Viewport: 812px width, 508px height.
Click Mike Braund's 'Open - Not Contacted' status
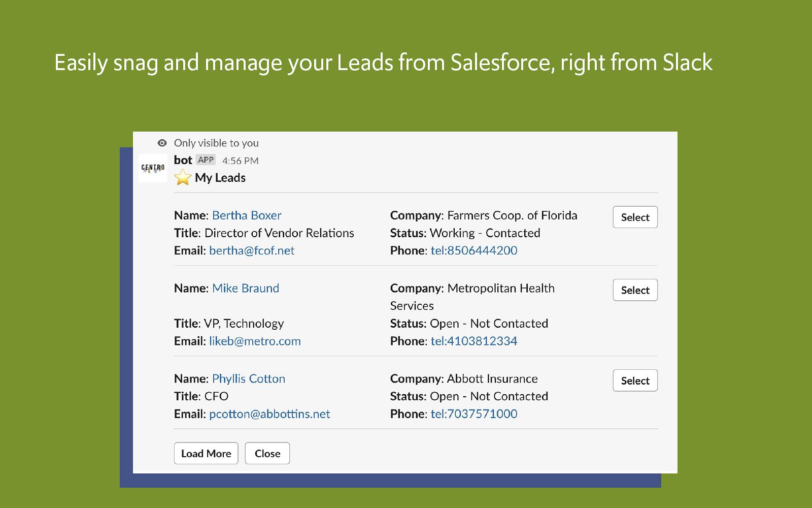[489, 324]
